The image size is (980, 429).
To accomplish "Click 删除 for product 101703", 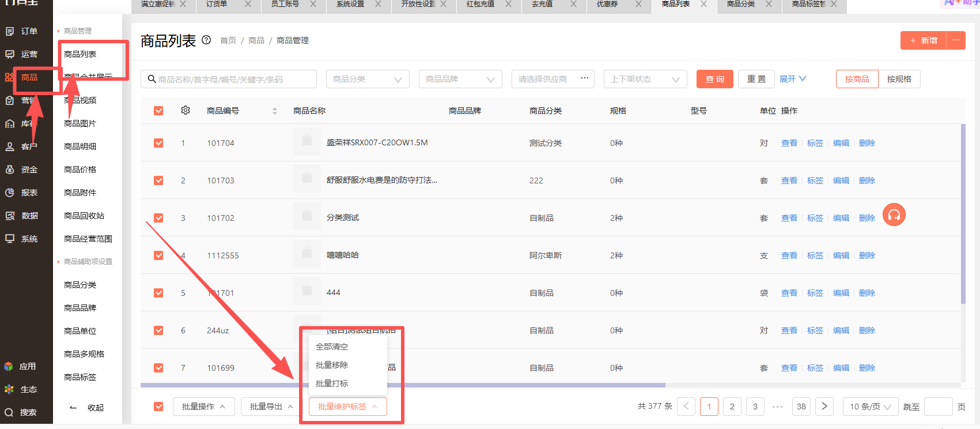I will click(x=867, y=180).
